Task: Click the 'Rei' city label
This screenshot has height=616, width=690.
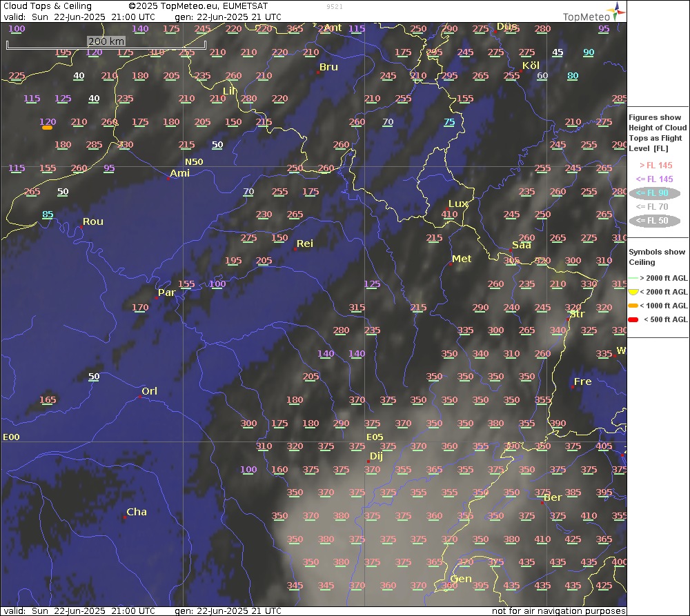Action: click(305, 244)
